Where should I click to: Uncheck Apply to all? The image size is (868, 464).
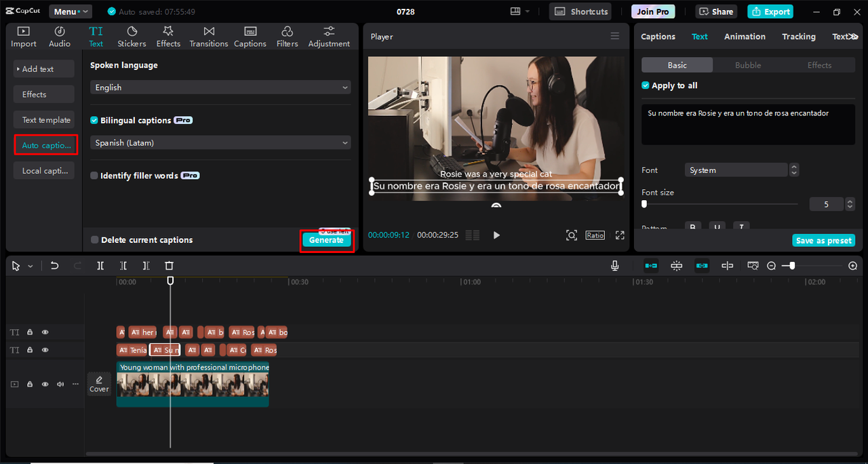tap(646, 85)
